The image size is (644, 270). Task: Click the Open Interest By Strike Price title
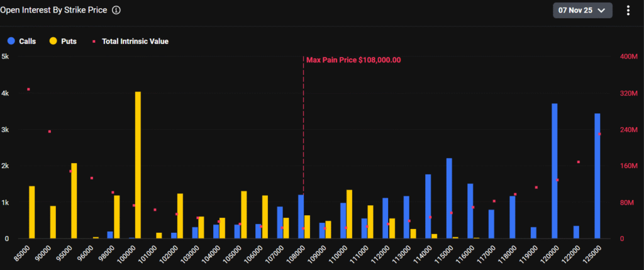pyautogui.click(x=54, y=10)
